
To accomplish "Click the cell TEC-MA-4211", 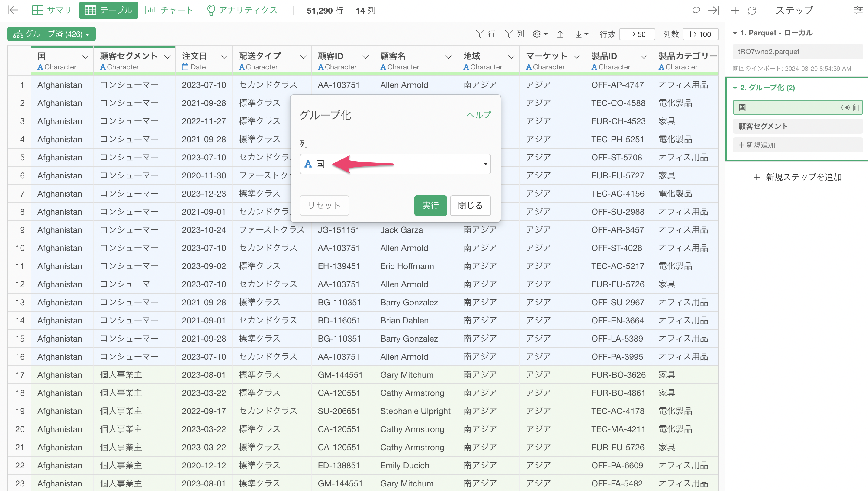I will (x=618, y=429).
